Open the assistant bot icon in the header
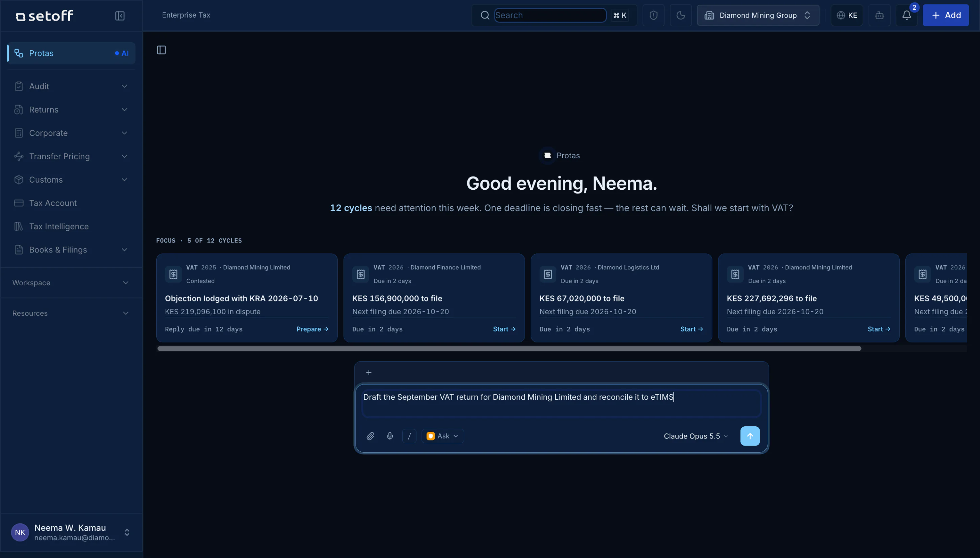 (879, 15)
